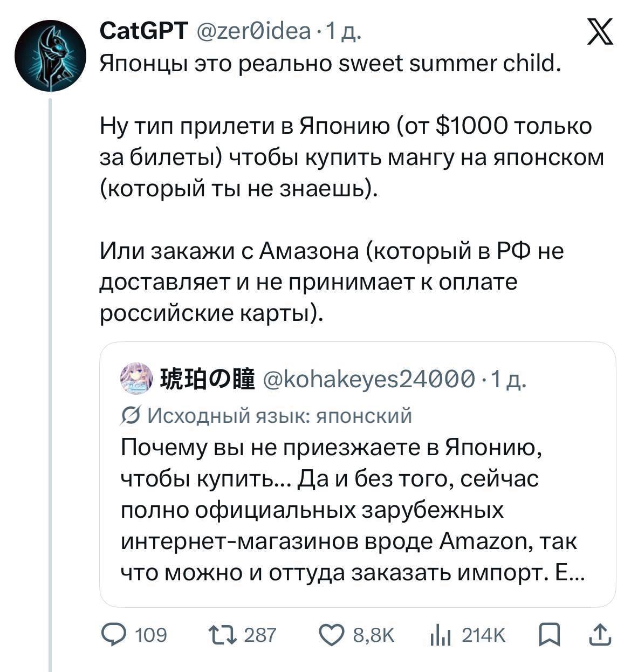Open the CatGPT profile avatar
The width and height of the screenshot is (631, 672).
tap(50, 56)
